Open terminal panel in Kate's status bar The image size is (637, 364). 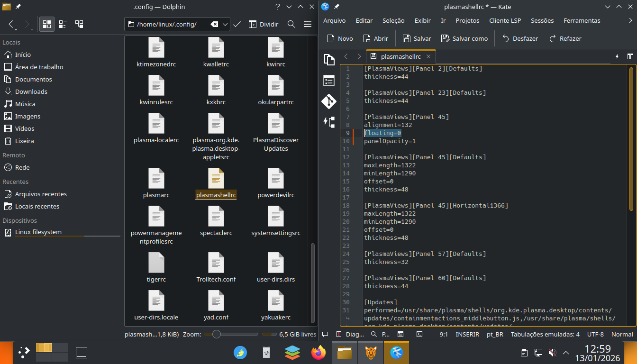pos(419,334)
